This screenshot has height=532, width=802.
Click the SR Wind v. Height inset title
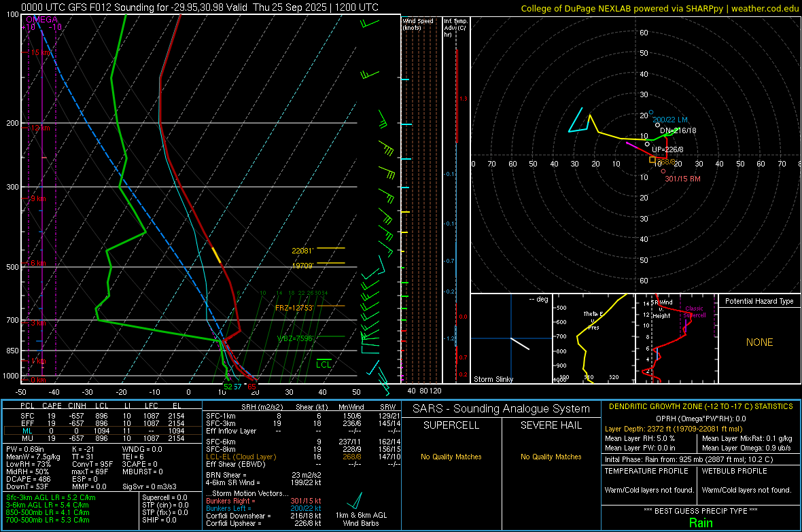(x=663, y=309)
